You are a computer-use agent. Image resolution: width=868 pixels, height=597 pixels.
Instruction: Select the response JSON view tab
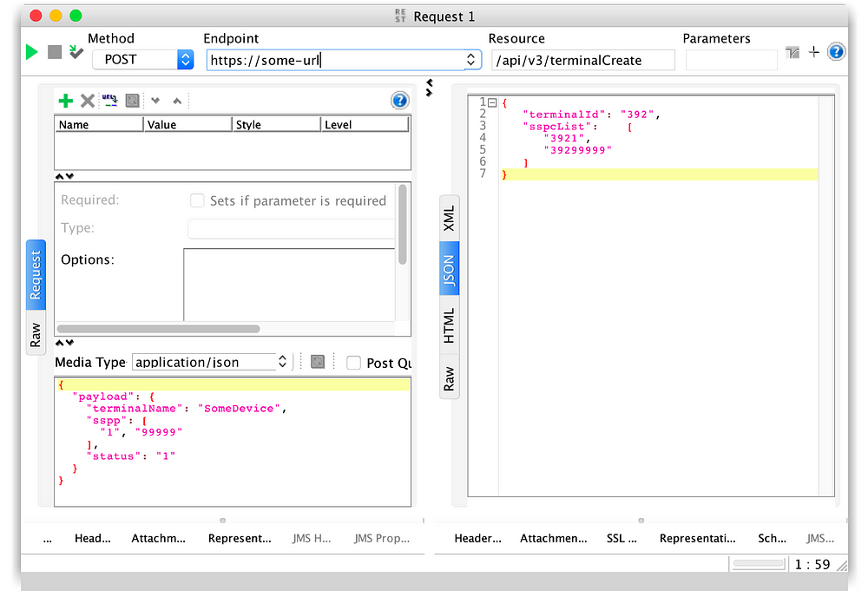point(449,269)
